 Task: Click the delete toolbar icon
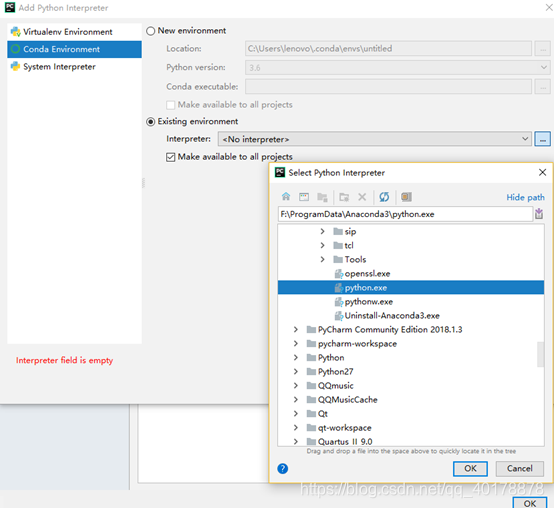pos(362,197)
